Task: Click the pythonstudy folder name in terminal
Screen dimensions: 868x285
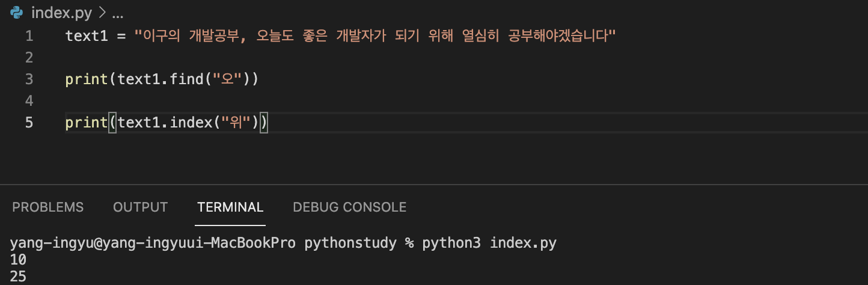Action: (x=350, y=244)
